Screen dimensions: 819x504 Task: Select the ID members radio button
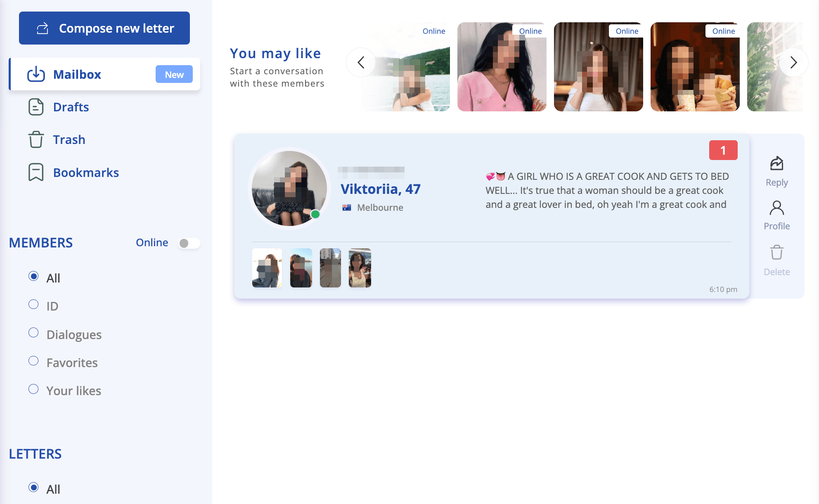coord(33,304)
